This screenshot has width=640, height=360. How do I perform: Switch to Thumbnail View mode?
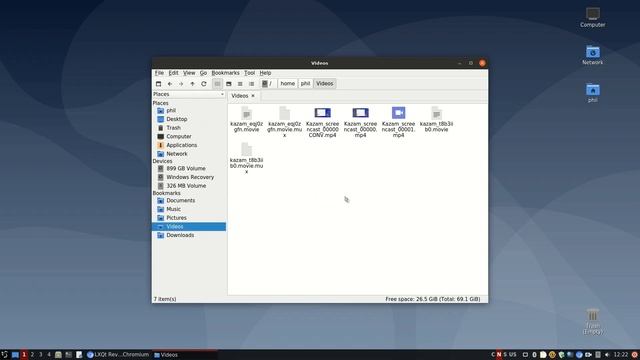point(229,84)
